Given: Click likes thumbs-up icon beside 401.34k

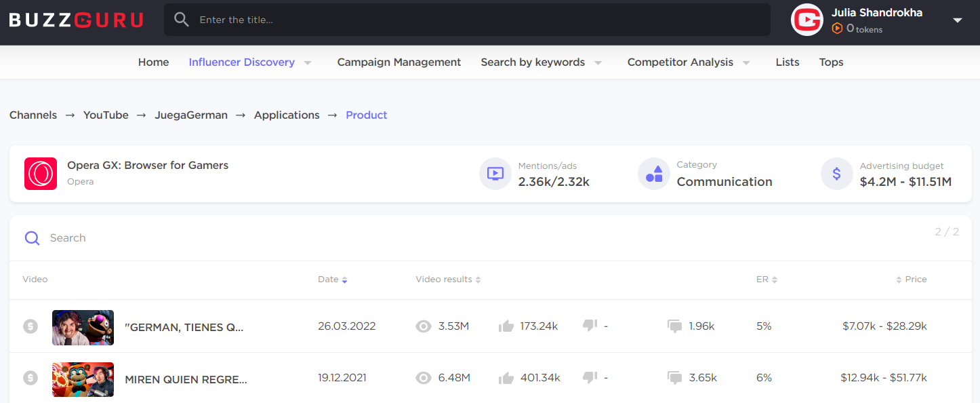Looking at the screenshot, I should point(506,378).
